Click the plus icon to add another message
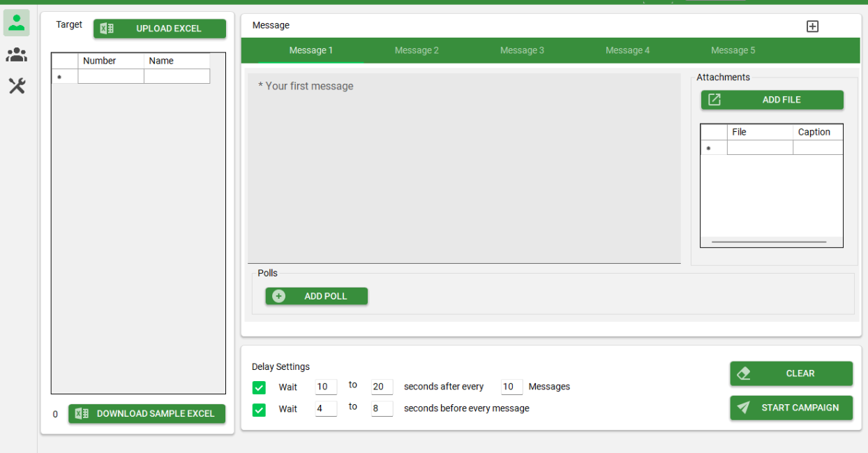This screenshot has height=453, width=868. pos(812,26)
